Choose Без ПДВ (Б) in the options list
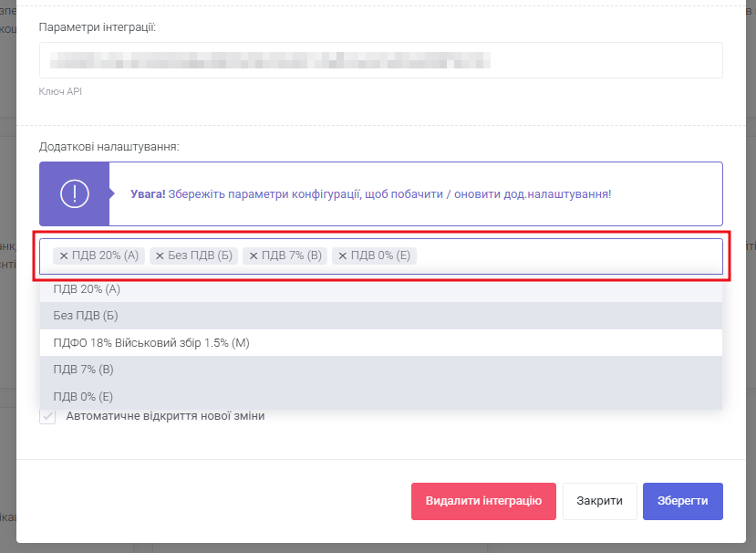The image size is (756, 553). [86, 316]
